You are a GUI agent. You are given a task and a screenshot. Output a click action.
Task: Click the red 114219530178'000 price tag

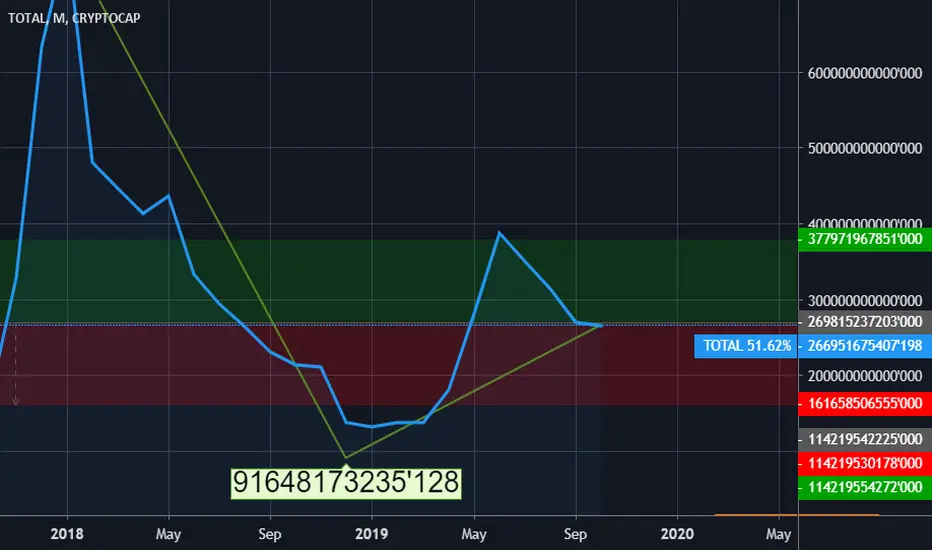865,463
